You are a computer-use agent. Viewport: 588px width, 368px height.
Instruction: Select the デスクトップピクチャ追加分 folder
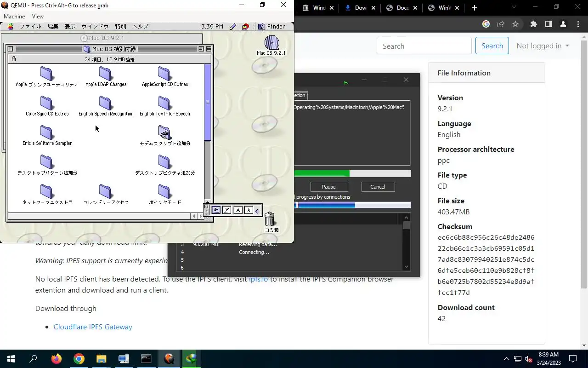tap(164, 165)
